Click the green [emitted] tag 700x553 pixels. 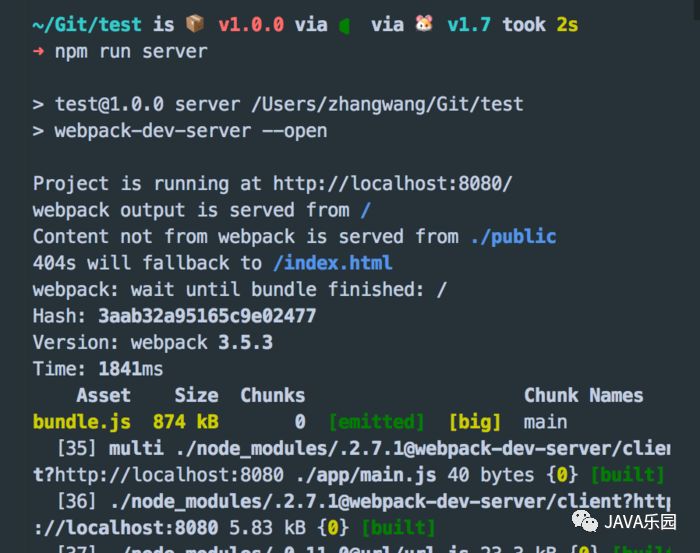(x=376, y=422)
